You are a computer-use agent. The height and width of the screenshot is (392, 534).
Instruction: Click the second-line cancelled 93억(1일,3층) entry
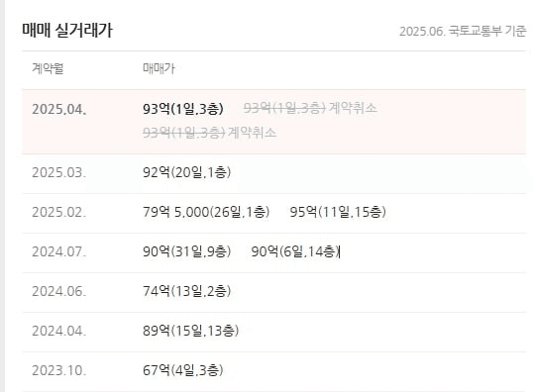[183, 133]
